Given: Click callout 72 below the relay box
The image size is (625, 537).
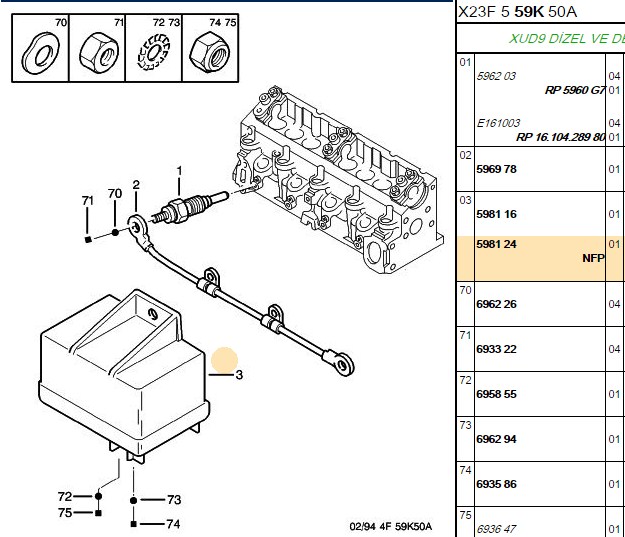Looking at the screenshot, I should pos(65,496).
